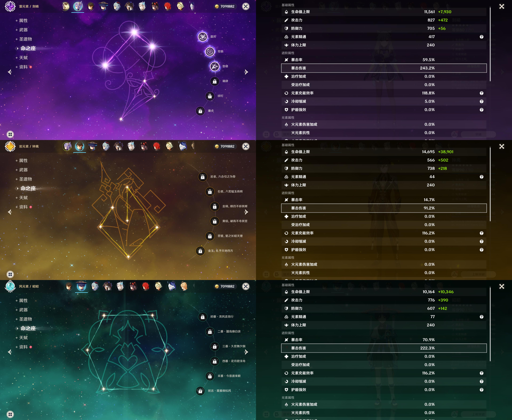Open 天赋 in 刻晴's side menu
The height and width of the screenshot is (420, 512).
[23, 58]
